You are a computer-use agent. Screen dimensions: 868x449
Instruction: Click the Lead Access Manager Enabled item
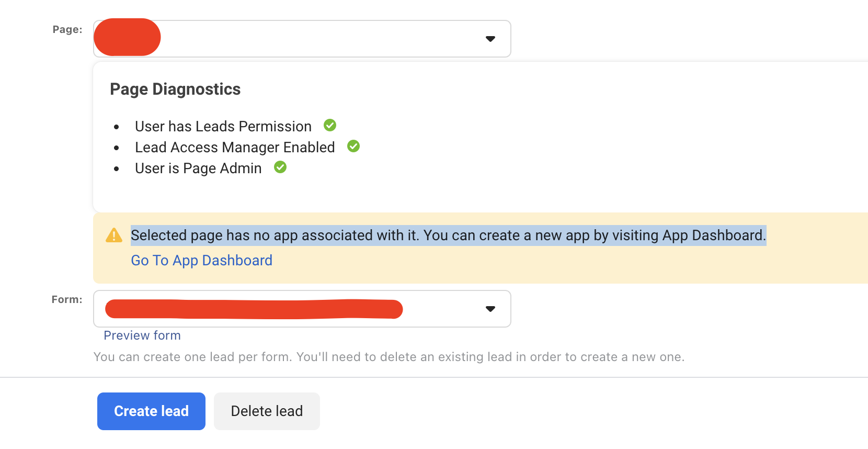pos(235,148)
